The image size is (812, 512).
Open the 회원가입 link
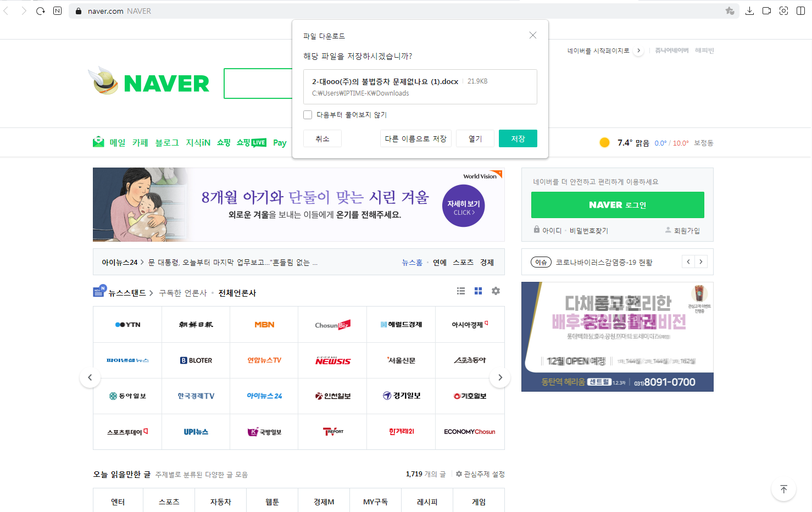[x=687, y=231]
